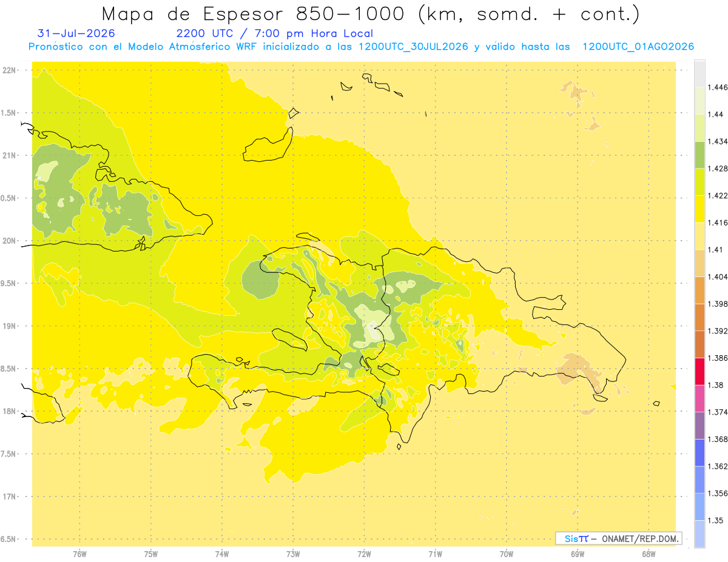Click the time text '2200 UTC / 7:00 pm Hora Local'
The image size is (728, 562).
[x=274, y=33]
